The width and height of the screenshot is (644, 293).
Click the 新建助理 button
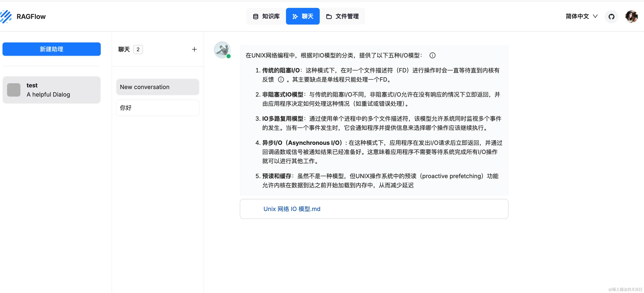(x=52, y=49)
